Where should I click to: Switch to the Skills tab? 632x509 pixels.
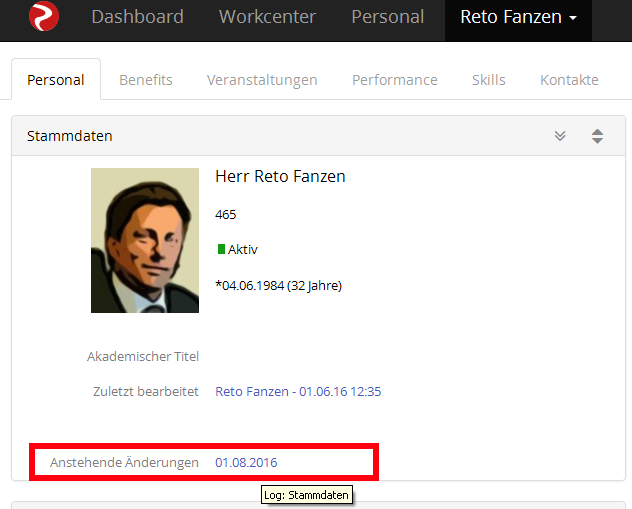click(x=489, y=80)
